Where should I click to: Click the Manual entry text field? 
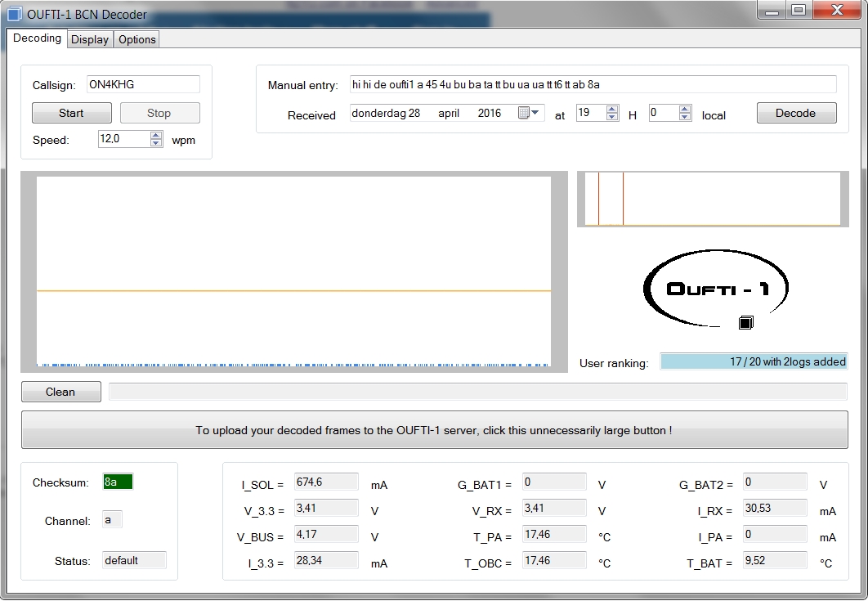tap(593, 84)
